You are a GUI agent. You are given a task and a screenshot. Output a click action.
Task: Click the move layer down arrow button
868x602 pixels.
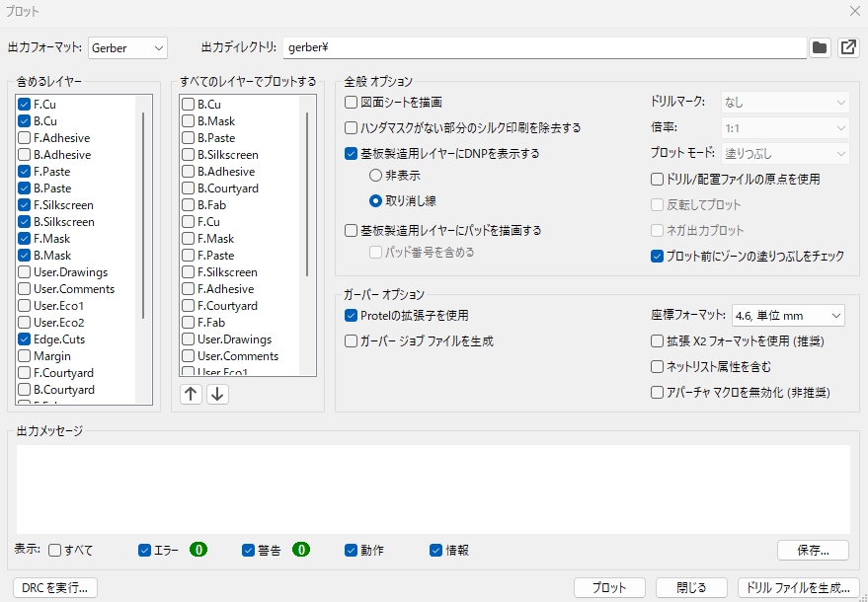(x=217, y=394)
